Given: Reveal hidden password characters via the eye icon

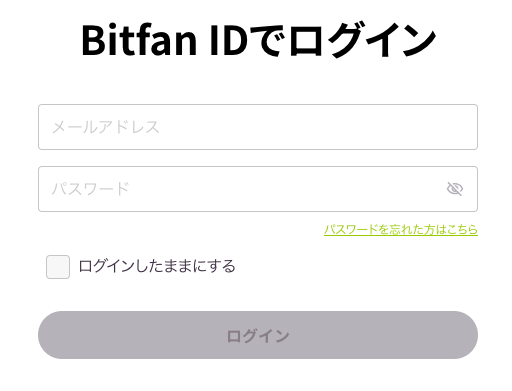Looking at the screenshot, I should 455,189.
